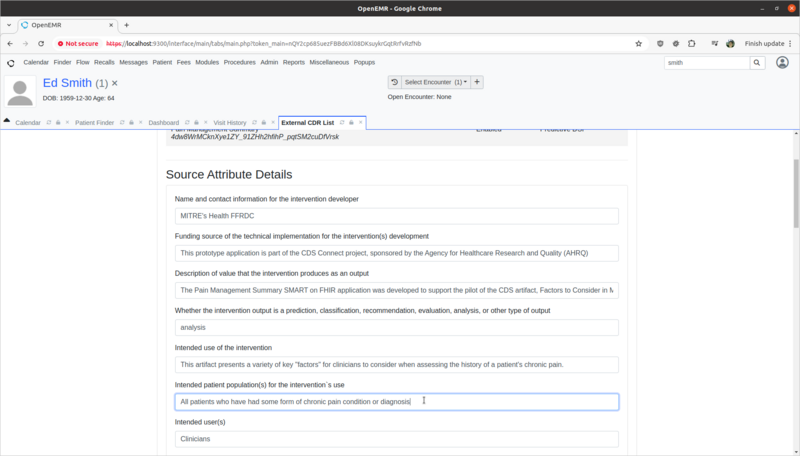
Task: Add a new encounter with plus button
Action: click(x=477, y=82)
